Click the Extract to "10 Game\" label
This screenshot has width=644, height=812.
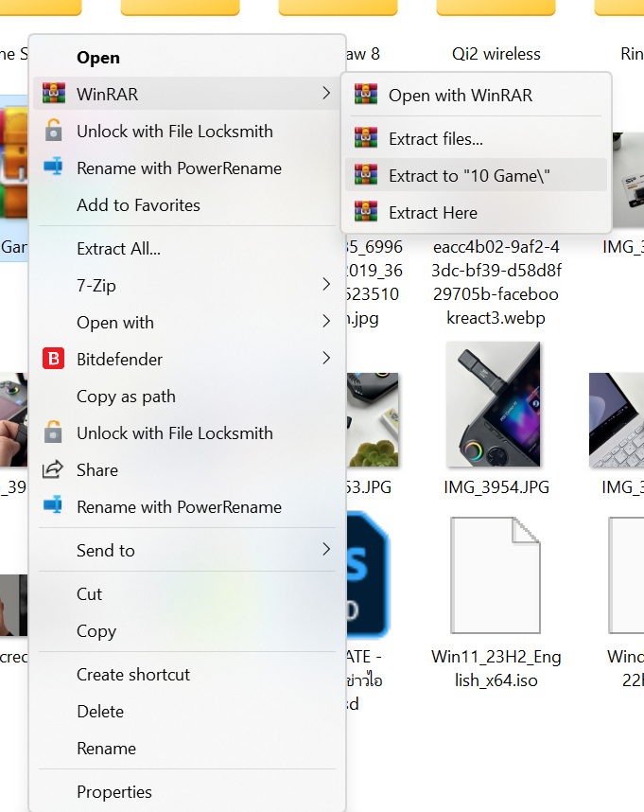469,175
